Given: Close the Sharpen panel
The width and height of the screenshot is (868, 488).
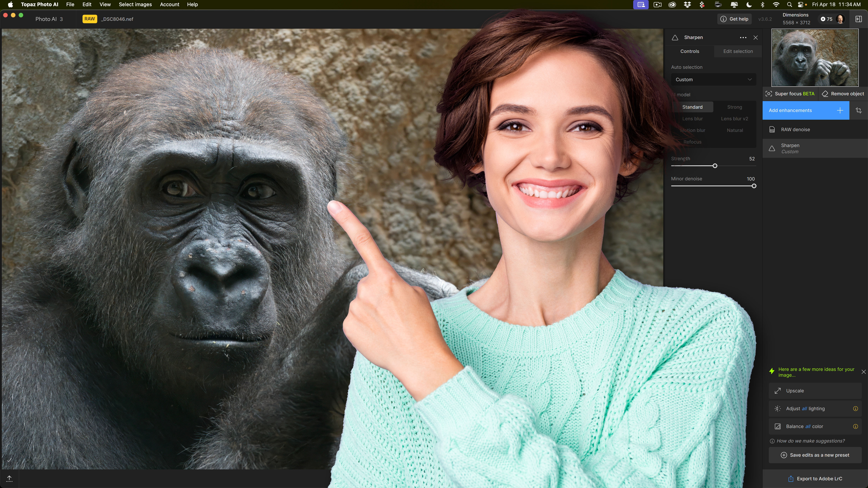Looking at the screenshot, I should click(756, 37).
